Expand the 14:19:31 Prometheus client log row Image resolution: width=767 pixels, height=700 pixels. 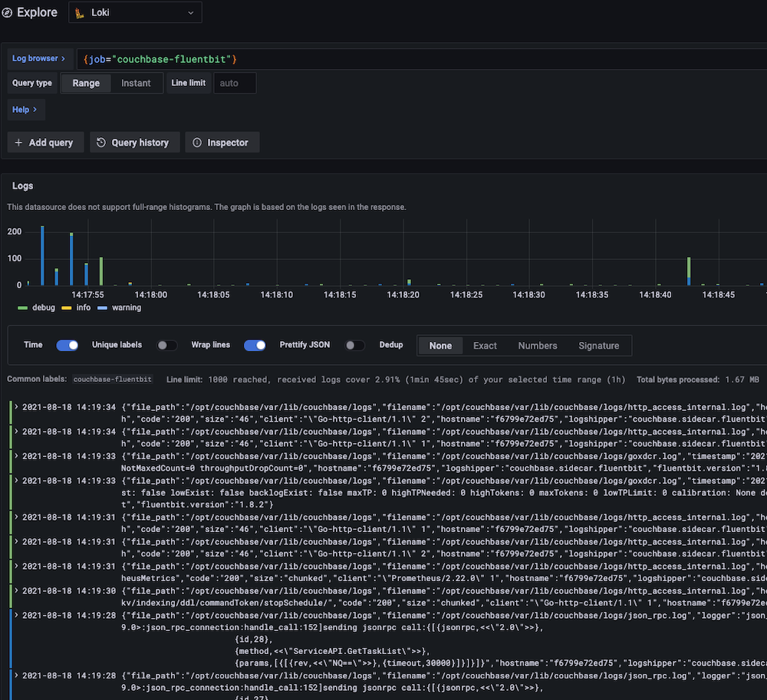[16, 566]
